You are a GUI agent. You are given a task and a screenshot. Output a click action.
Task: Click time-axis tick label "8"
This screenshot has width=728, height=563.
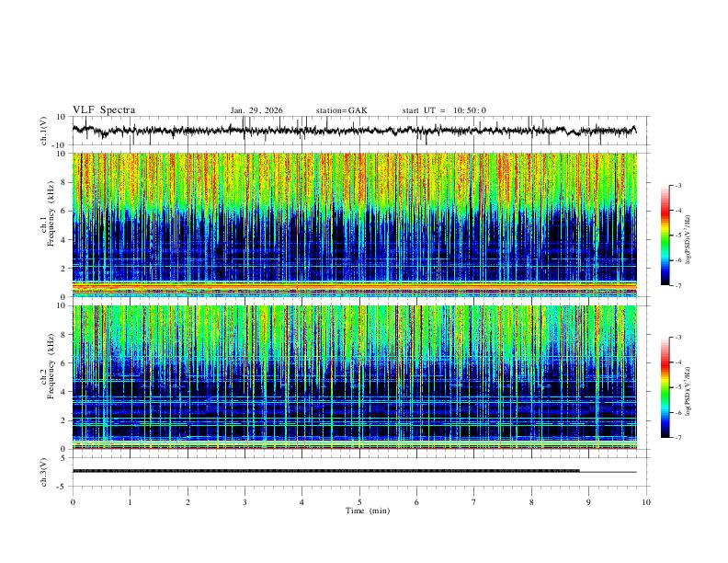(531, 502)
